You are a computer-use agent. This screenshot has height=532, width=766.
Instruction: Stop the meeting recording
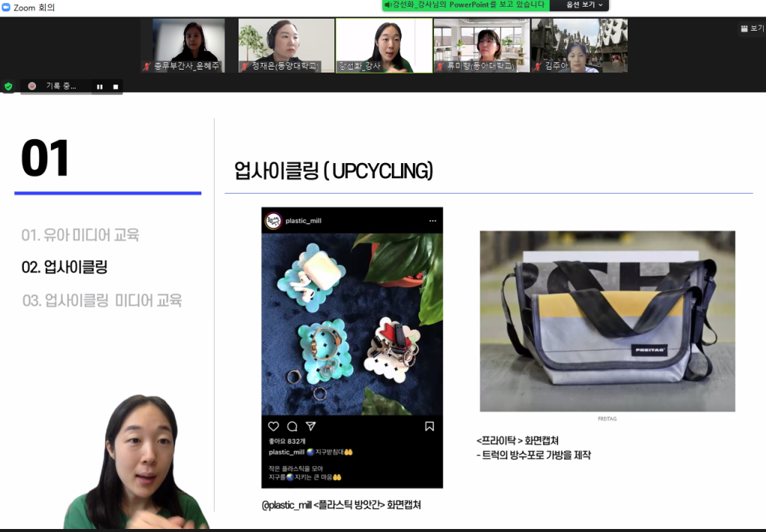click(116, 87)
